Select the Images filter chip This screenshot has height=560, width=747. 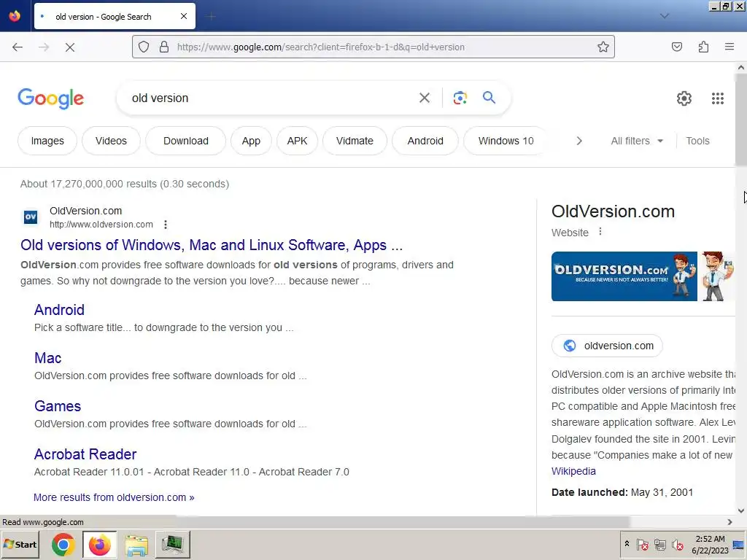click(x=47, y=141)
